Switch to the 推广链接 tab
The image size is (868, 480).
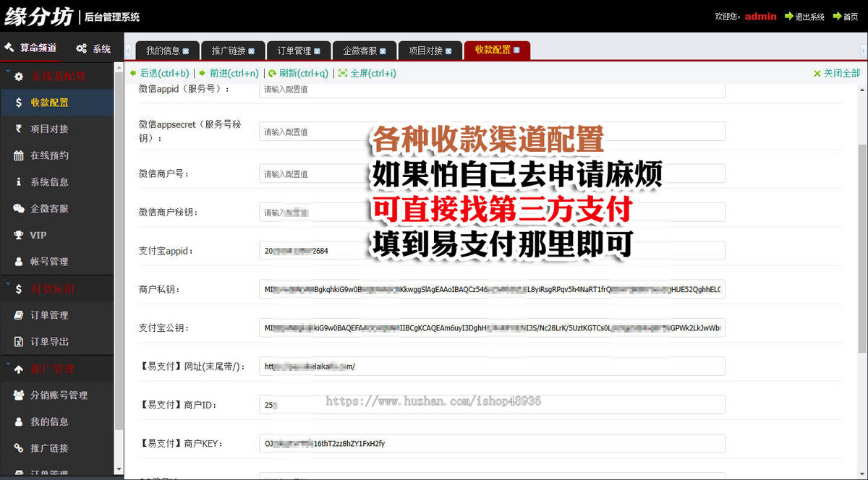[232, 51]
